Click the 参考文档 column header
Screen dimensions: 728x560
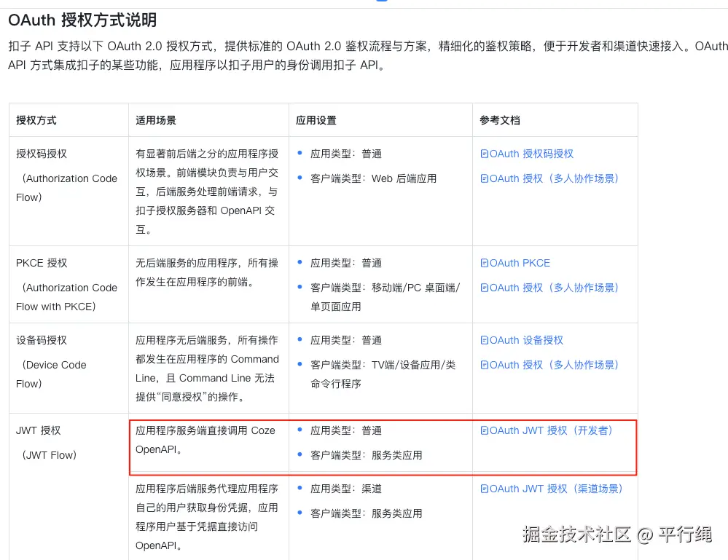(x=500, y=120)
